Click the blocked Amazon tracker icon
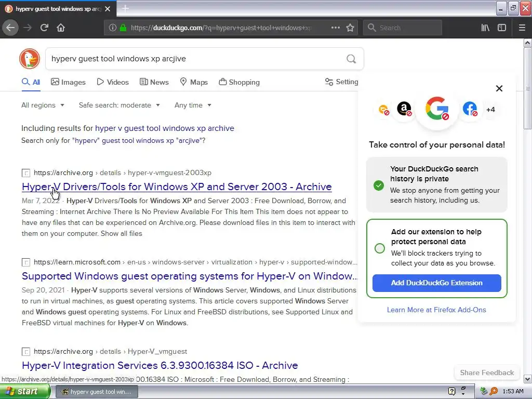The width and height of the screenshot is (532, 399). [404, 109]
